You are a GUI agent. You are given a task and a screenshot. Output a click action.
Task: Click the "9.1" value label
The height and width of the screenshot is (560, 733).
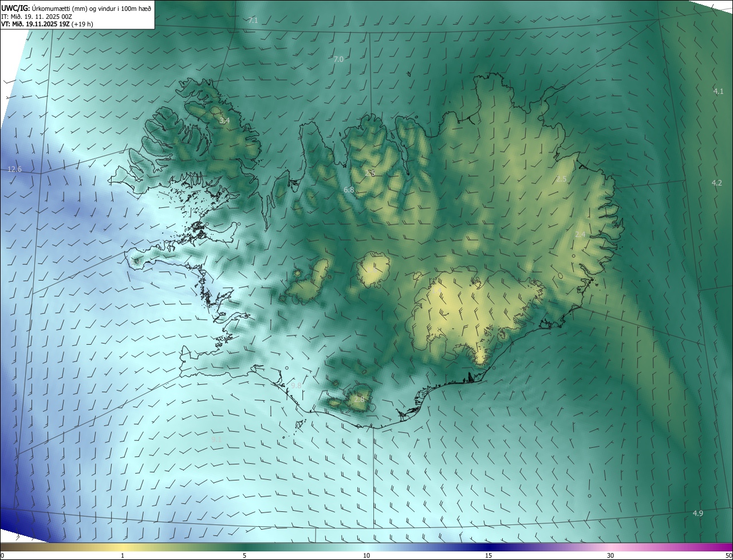[216, 439]
